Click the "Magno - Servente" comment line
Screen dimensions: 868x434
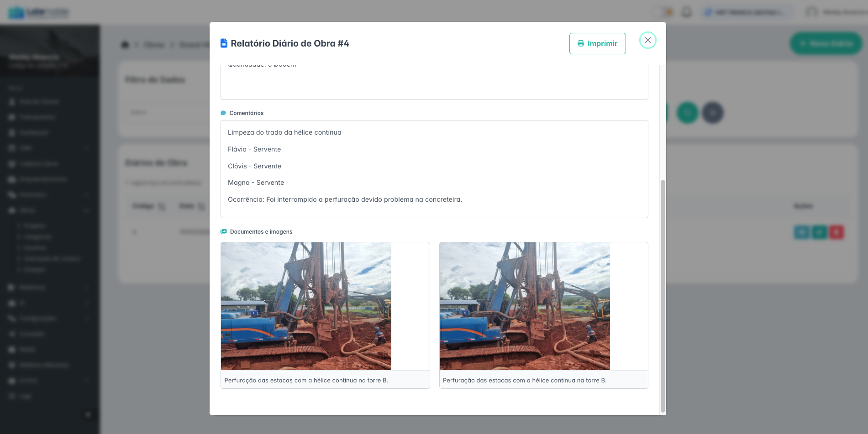pyautogui.click(x=256, y=183)
